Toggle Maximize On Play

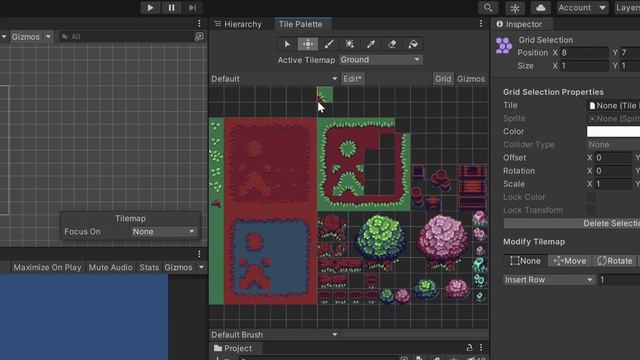47,267
